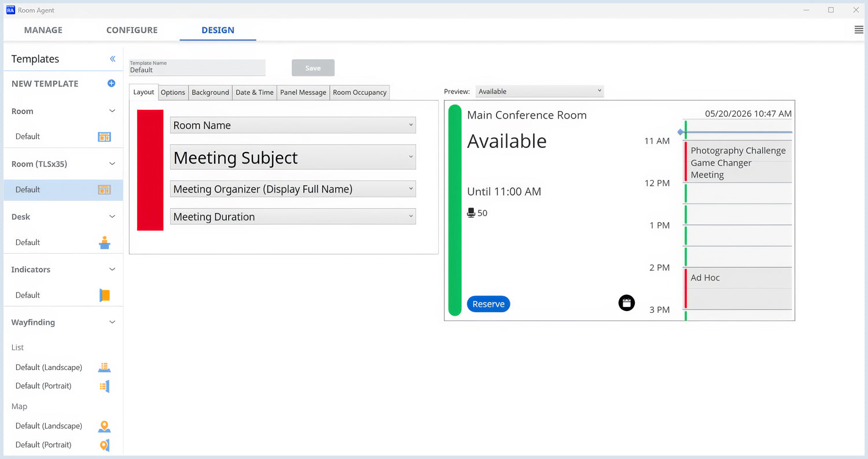Click the Indicators Default orange icon
The height and width of the screenshot is (459, 868).
pyautogui.click(x=104, y=295)
